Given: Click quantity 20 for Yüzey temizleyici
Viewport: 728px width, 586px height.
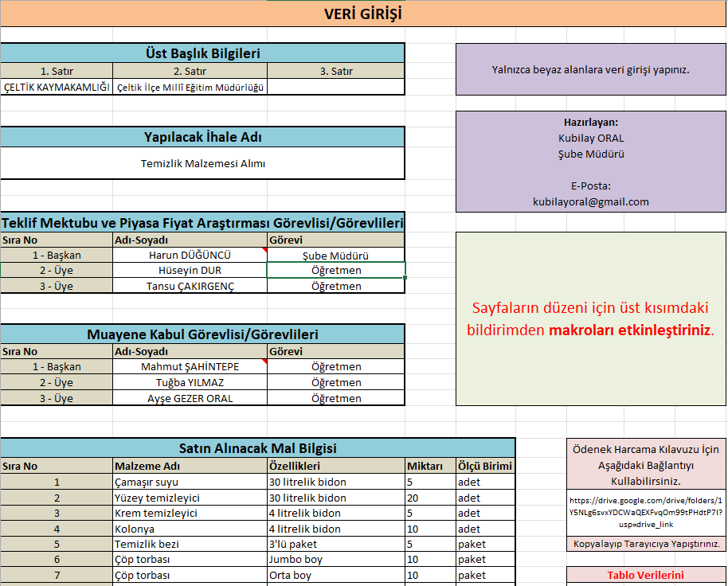Looking at the screenshot, I should 430,498.
